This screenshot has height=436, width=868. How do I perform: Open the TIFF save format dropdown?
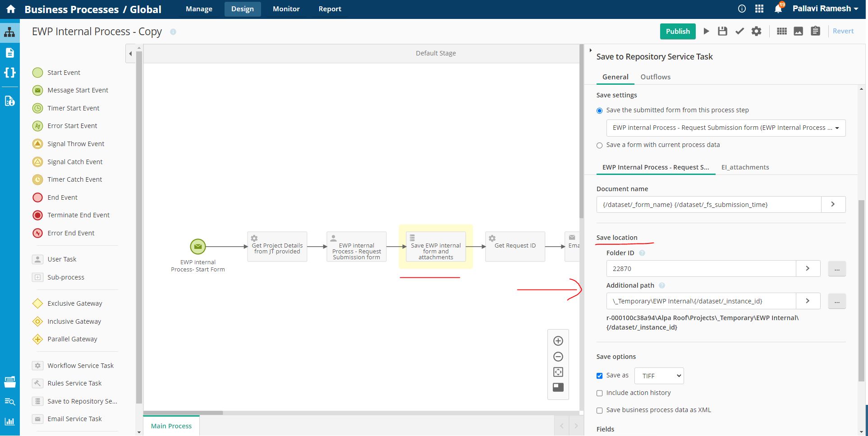659,376
